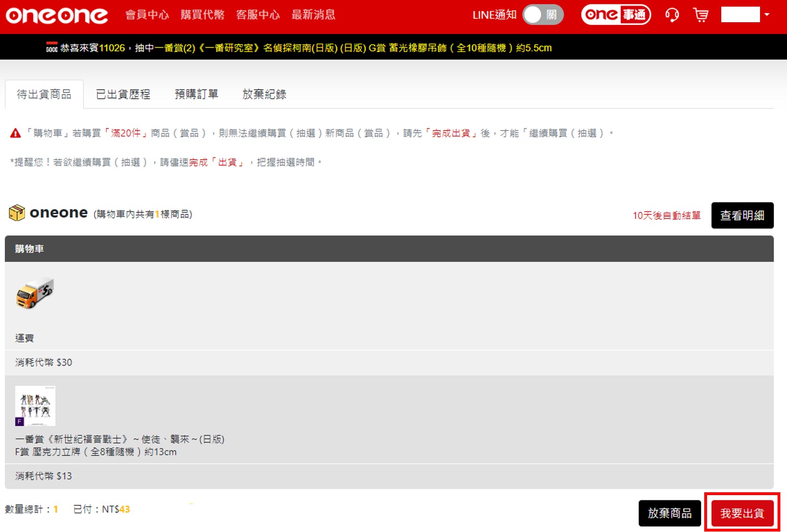This screenshot has width=787, height=532.
Task: Open the 購買代幣 menu
Action: (202, 15)
